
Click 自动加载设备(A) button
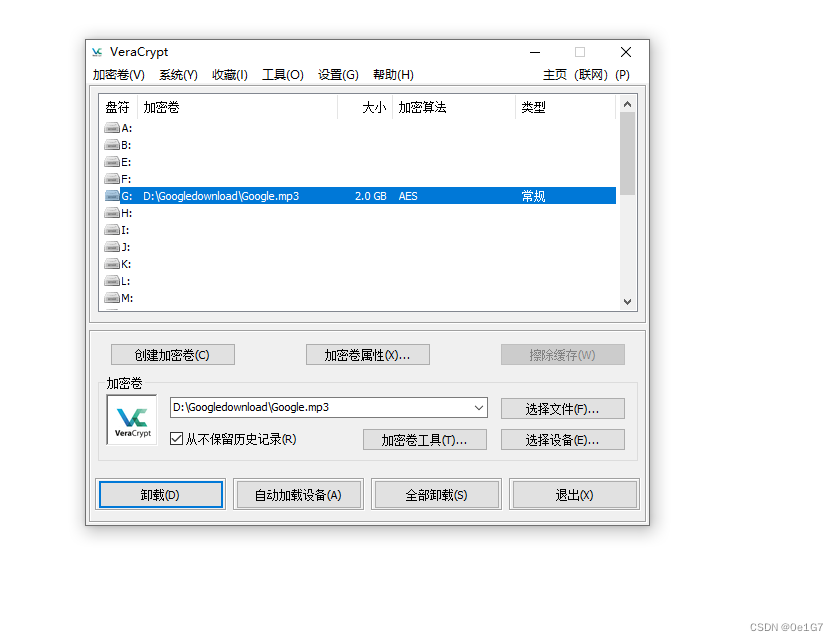[298, 495]
